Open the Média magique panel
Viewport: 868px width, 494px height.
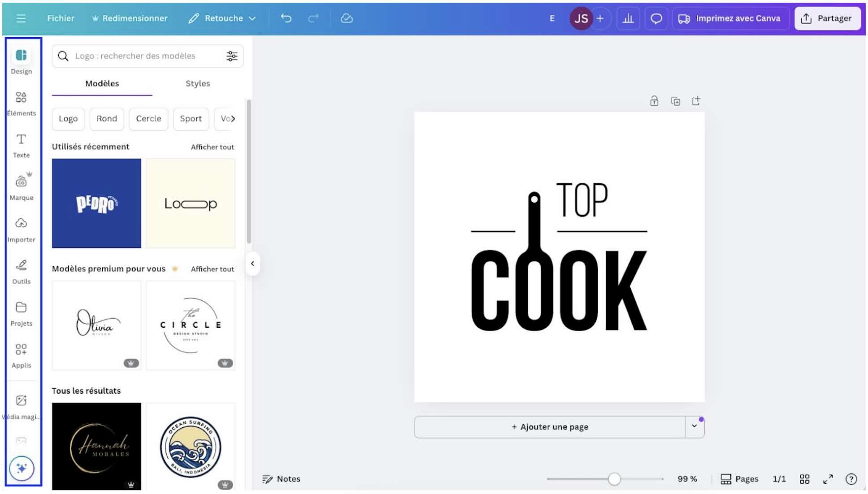(x=21, y=407)
